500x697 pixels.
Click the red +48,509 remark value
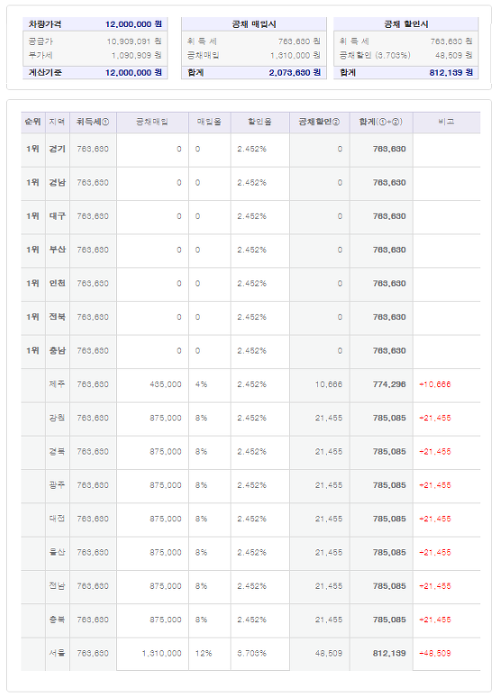click(435, 653)
